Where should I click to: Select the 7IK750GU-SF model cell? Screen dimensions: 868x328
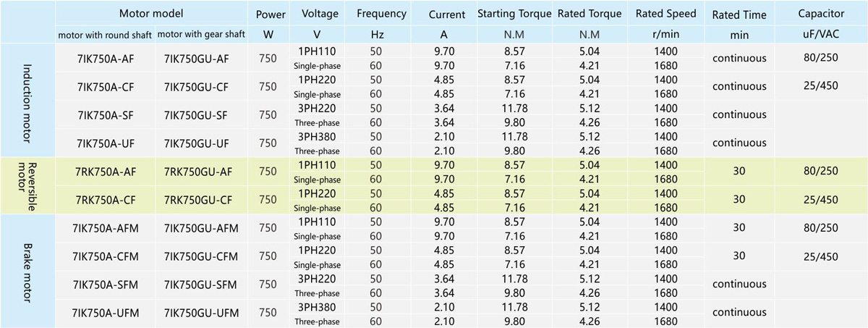[197, 114]
